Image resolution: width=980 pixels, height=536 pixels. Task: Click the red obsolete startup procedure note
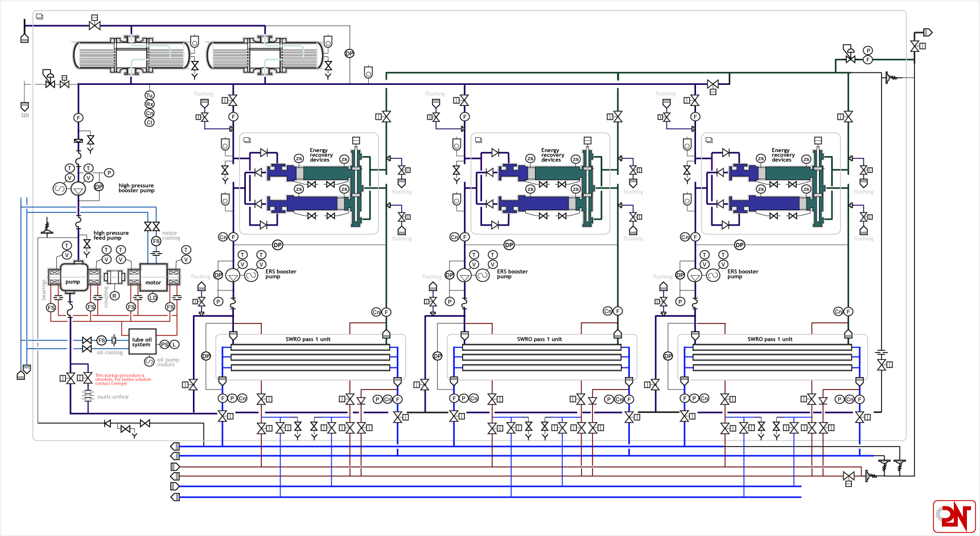123,379
